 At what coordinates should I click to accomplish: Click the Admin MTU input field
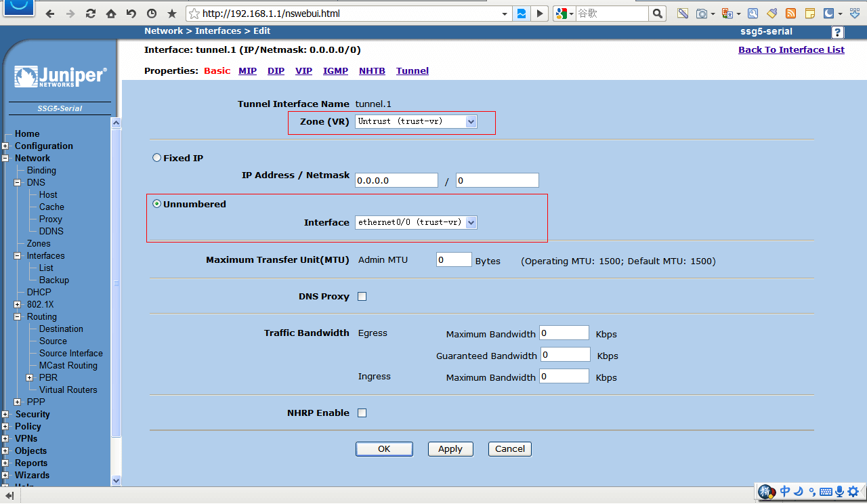click(x=454, y=260)
